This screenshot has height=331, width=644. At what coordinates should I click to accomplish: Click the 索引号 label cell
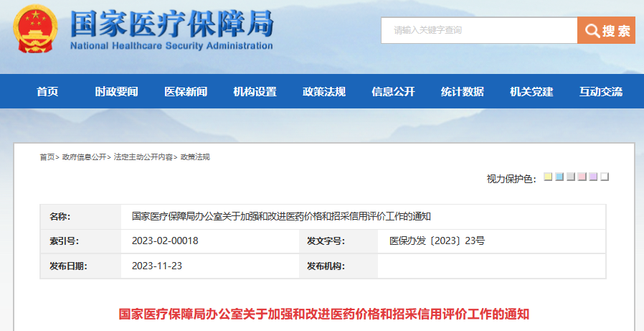pyautogui.click(x=81, y=241)
